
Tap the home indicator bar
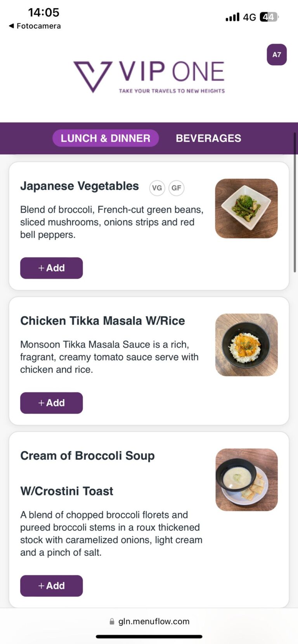coord(149,637)
